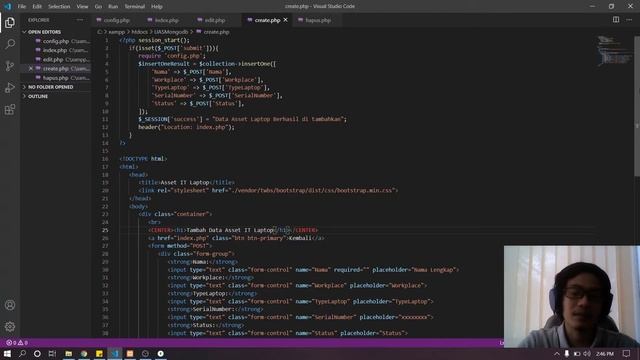
Task: Open the Windows Start menu
Action: click(7, 353)
